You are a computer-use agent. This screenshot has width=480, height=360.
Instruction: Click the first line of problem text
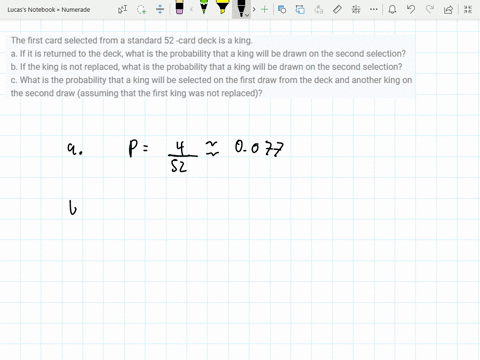132,41
